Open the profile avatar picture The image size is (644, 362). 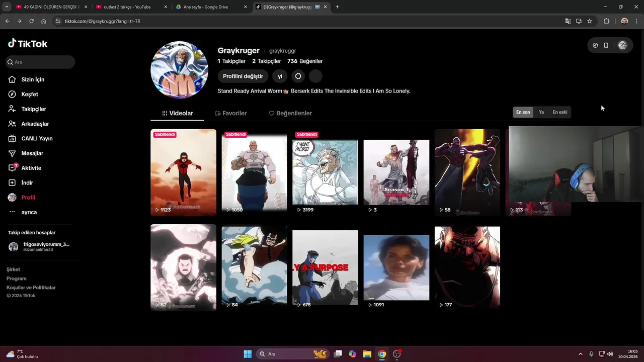180,70
